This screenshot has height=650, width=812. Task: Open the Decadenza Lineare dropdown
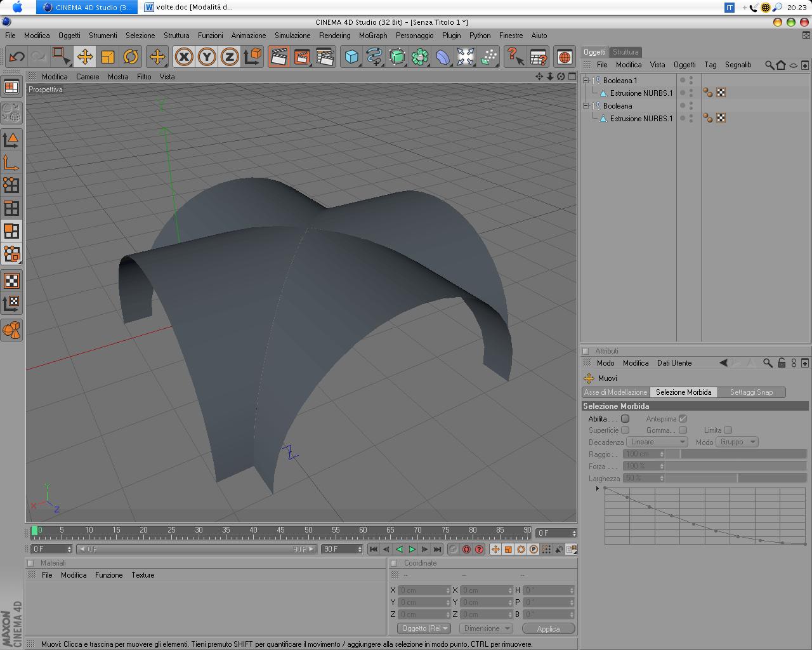657,442
